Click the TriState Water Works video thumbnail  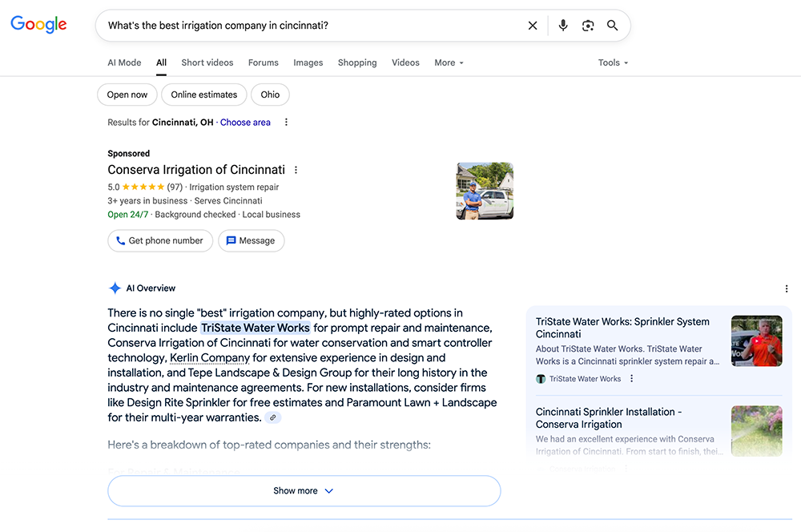(757, 341)
